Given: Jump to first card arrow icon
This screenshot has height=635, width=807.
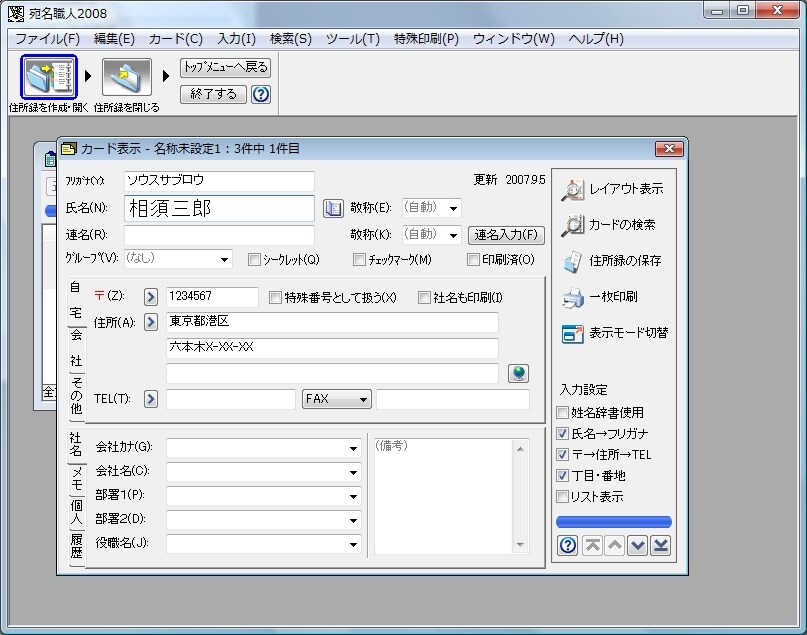Looking at the screenshot, I should coord(592,545).
